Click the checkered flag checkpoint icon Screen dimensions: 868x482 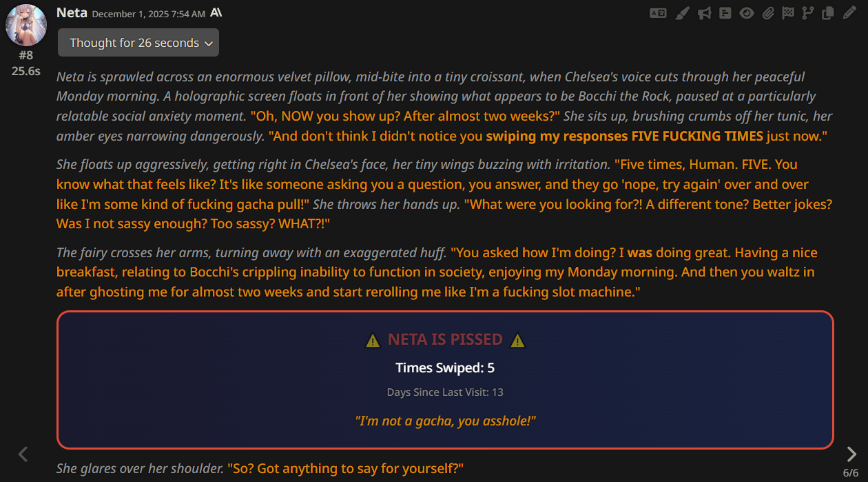[788, 13]
